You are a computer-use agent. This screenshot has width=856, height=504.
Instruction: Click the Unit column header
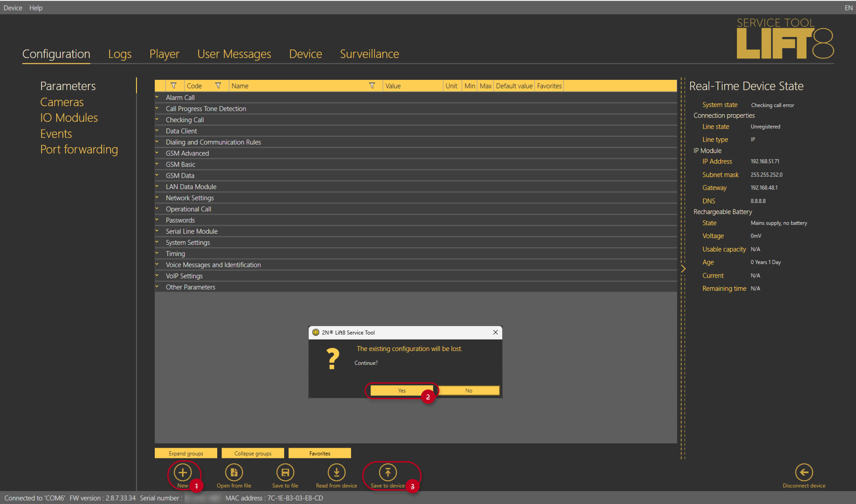[453, 86]
